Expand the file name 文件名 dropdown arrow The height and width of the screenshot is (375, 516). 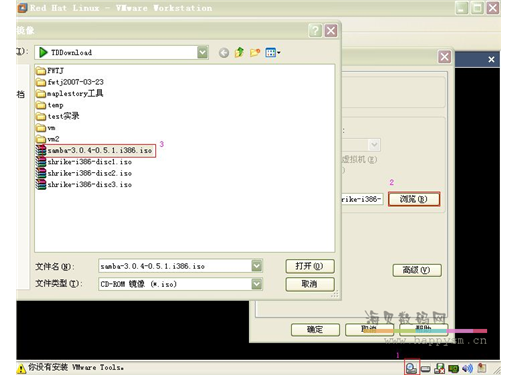tap(257, 266)
